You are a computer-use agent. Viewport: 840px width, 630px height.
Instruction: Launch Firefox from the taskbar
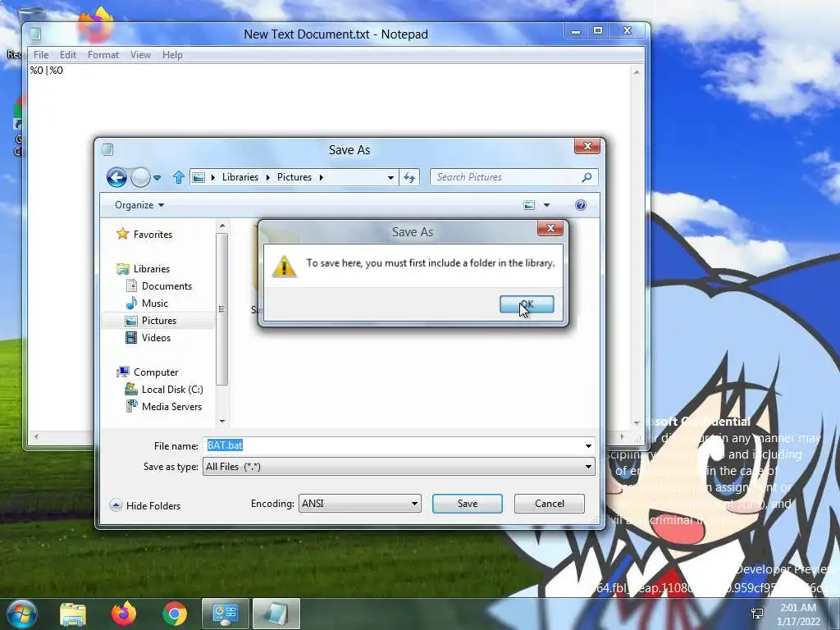(x=124, y=614)
